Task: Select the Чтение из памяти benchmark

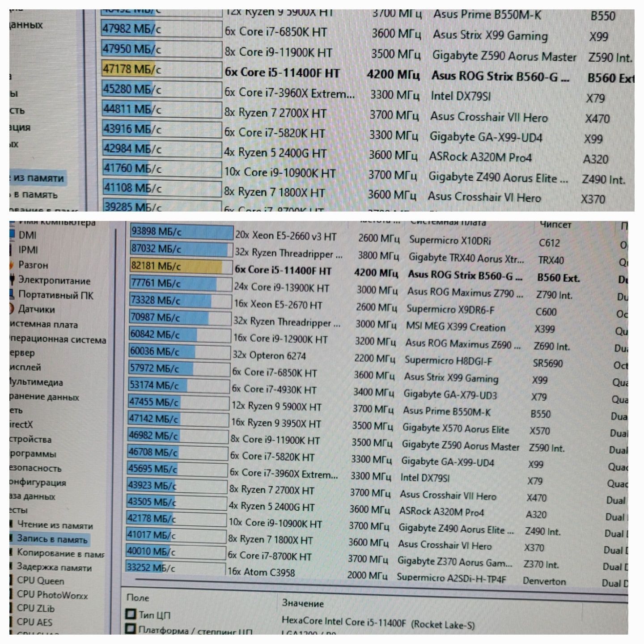Action: click(x=55, y=525)
